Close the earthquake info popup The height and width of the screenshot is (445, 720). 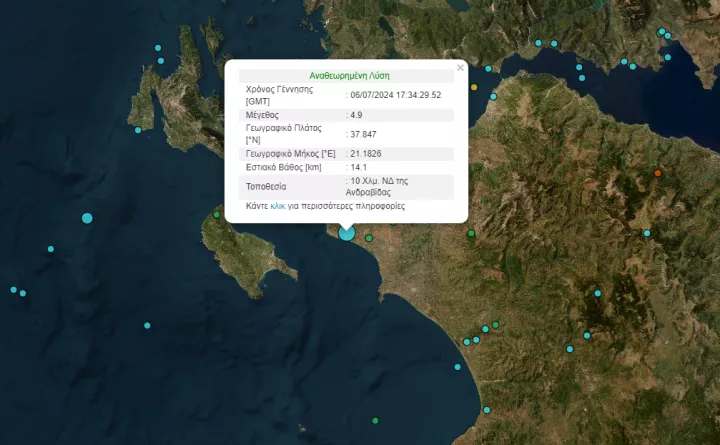pos(460,68)
